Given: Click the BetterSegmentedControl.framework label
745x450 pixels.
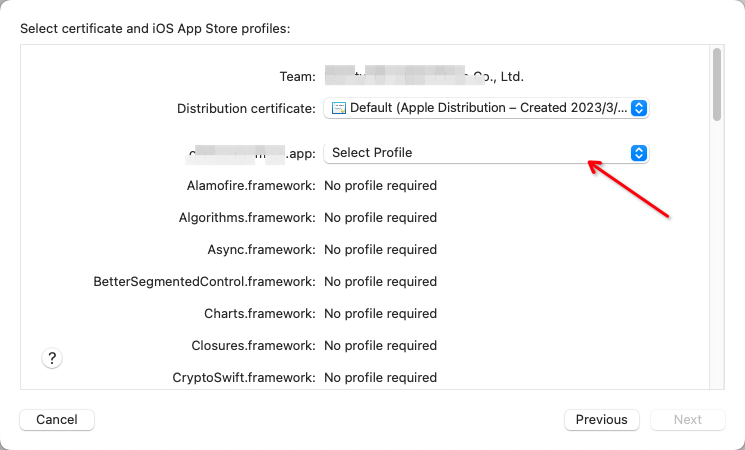Looking at the screenshot, I should (204, 282).
